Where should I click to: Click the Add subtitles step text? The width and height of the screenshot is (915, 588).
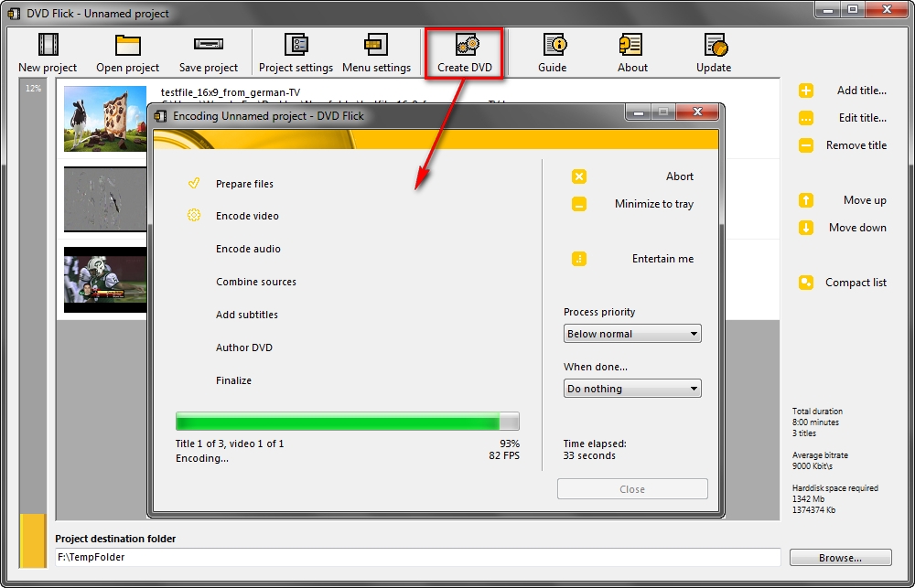coord(247,315)
